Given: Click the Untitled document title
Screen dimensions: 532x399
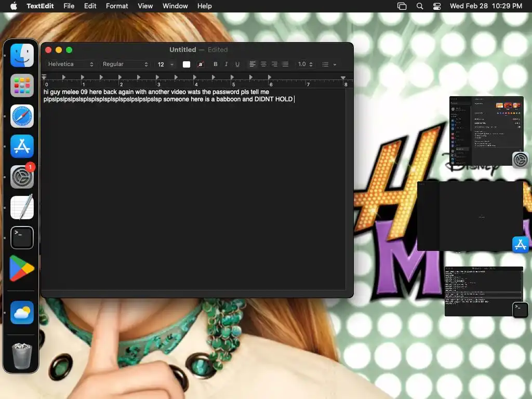Looking at the screenshot, I should [x=182, y=49].
